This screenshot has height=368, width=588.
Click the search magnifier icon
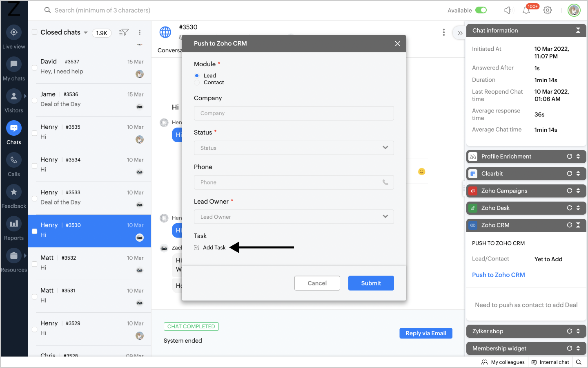click(48, 10)
